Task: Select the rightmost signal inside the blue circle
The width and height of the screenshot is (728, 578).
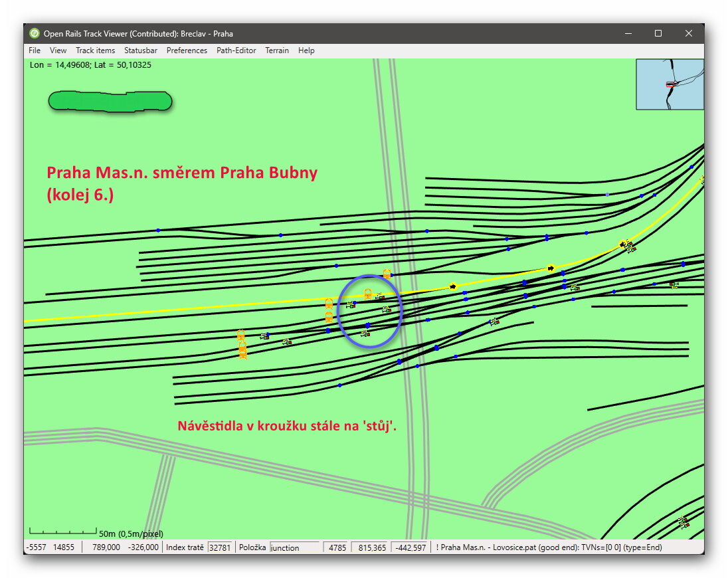Action: [x=387, y=309]
